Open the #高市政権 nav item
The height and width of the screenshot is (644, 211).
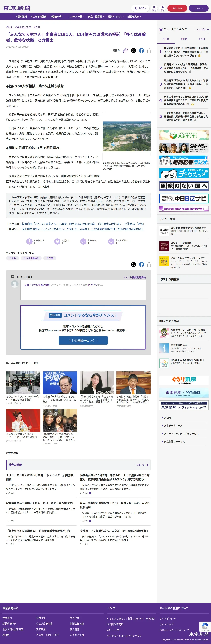(21, 16)
